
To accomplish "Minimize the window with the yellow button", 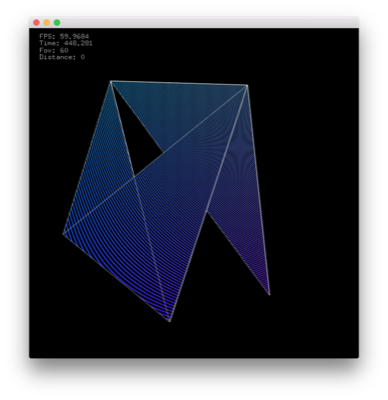I will tap(47, 23).
